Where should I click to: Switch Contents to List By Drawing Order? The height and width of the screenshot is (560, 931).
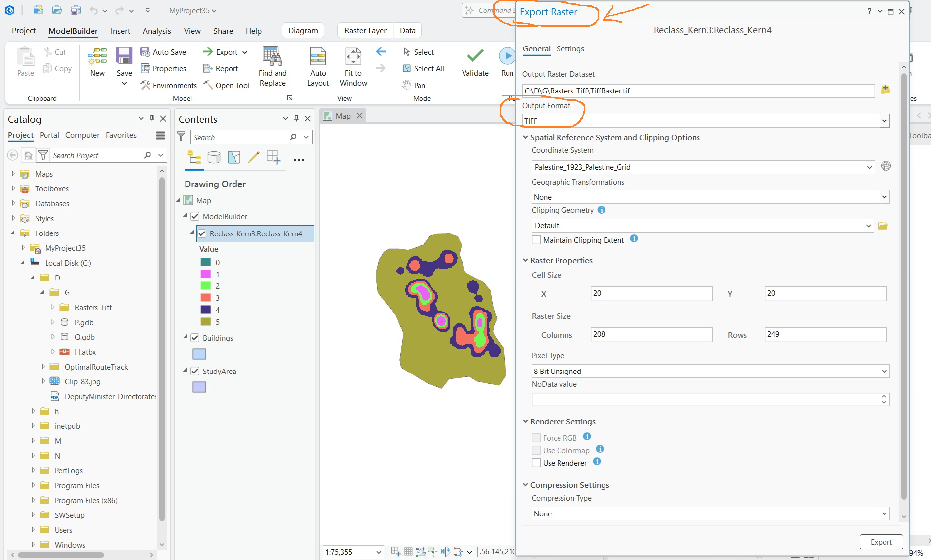coord(194,158)
